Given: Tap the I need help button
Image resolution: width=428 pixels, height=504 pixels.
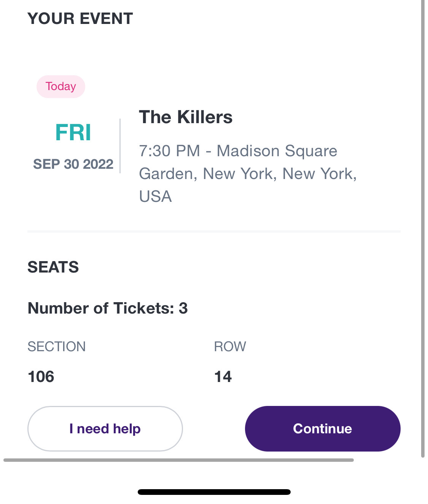Looking at the screenshot, I should click(x=105, y=428).
